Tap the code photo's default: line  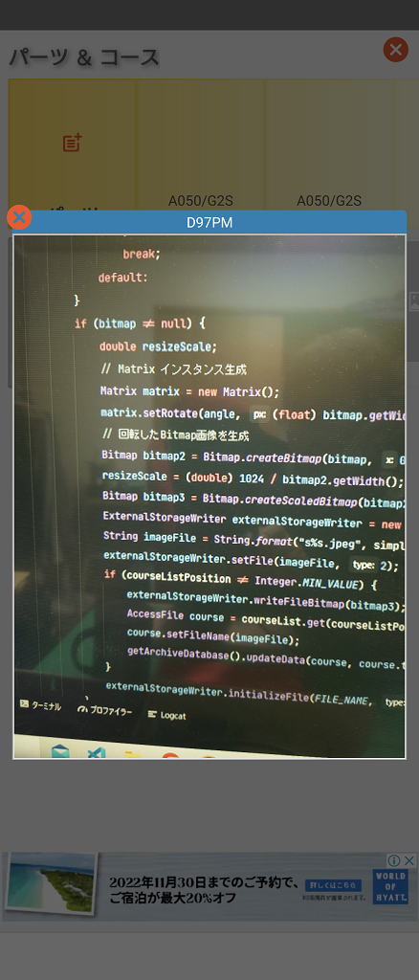123,278
